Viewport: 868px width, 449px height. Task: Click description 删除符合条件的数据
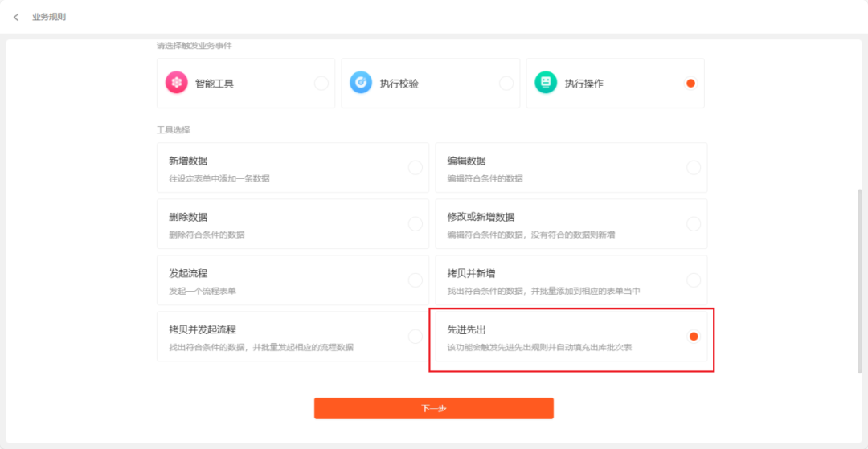207,235
